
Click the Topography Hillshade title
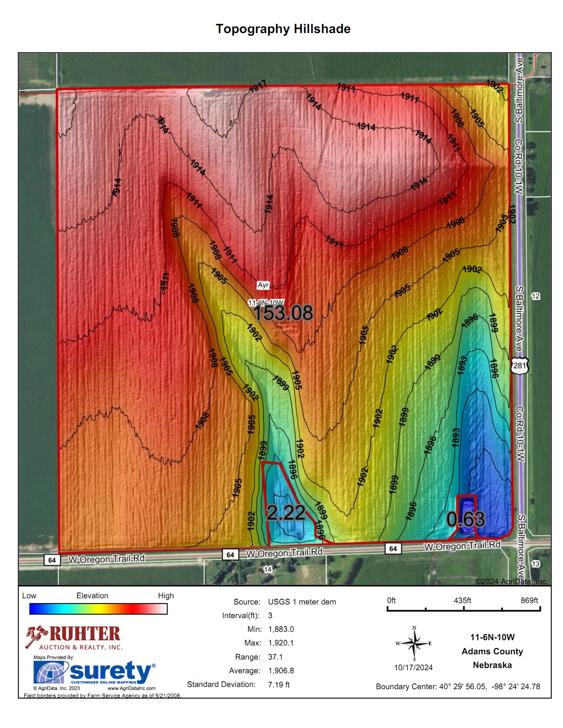(x=283, y=29)
